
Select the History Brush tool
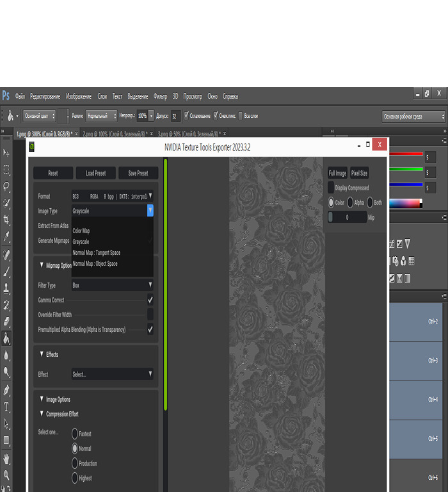pos(6,305)
